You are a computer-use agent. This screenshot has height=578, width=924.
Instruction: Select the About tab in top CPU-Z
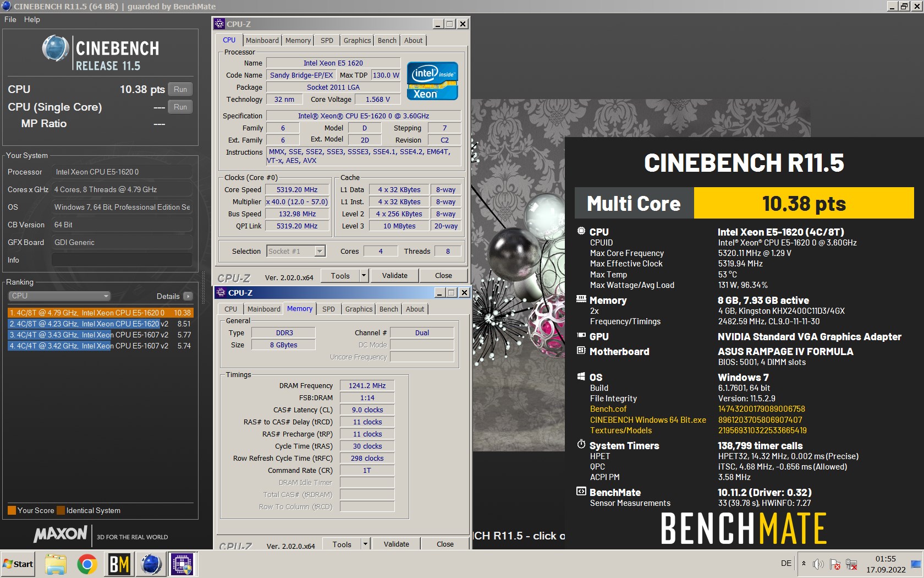(x=414, y=41)
